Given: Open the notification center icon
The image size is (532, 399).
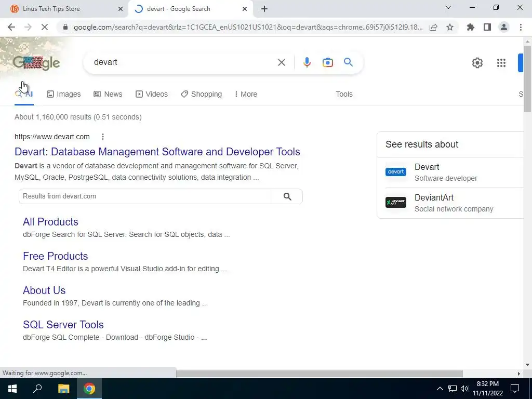Looking at the screenshot, I should (515, 389).
